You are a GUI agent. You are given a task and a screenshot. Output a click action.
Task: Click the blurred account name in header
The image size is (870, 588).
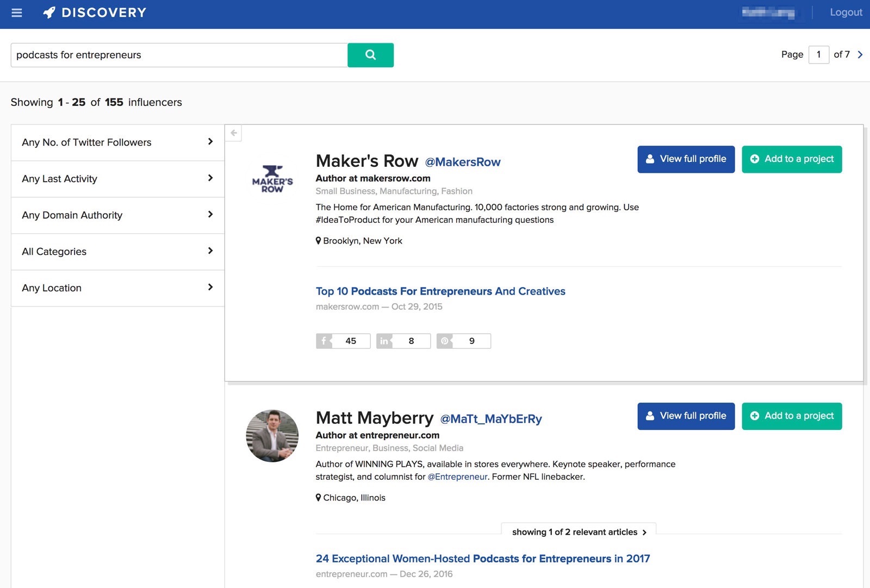[768, 12]
